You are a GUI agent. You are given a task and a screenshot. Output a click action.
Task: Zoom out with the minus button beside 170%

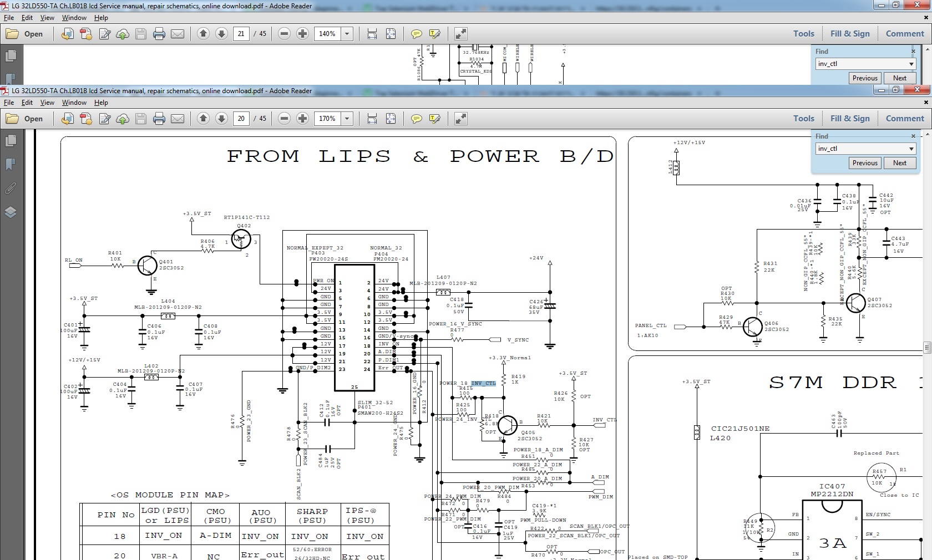click(284, 119)
